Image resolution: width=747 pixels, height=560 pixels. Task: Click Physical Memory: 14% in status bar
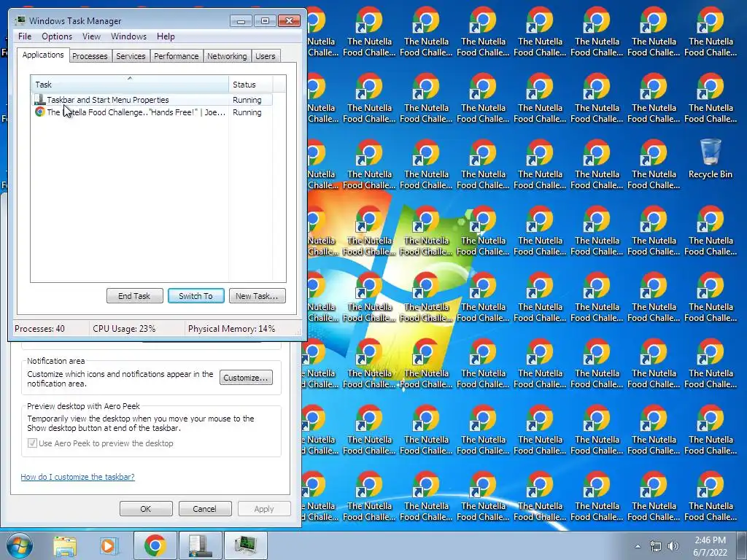click(x=231, y=329)
